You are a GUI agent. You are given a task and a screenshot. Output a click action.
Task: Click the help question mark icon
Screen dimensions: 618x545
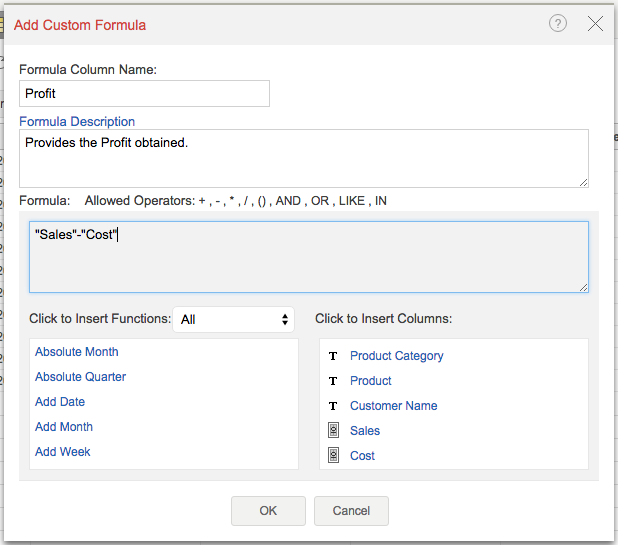(x=558, y=24)
